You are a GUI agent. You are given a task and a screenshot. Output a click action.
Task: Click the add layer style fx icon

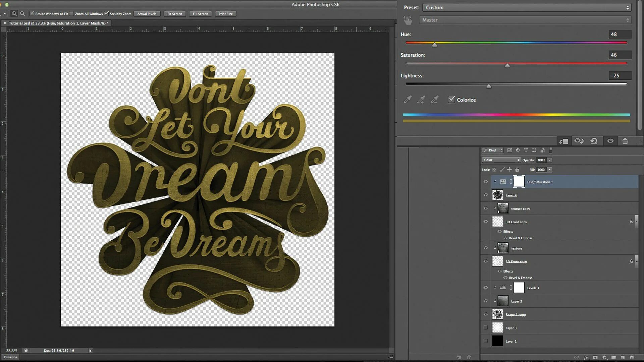[x=586, y=357]
